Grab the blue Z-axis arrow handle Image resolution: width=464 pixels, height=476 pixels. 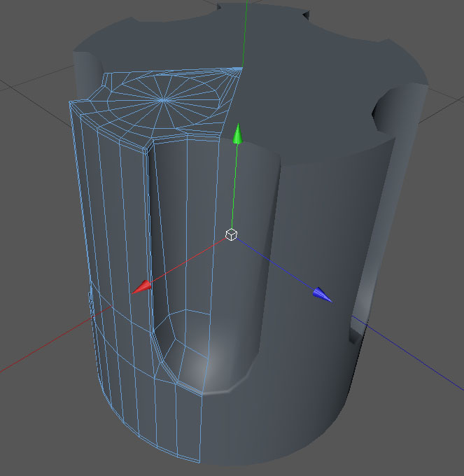point(323,295)
